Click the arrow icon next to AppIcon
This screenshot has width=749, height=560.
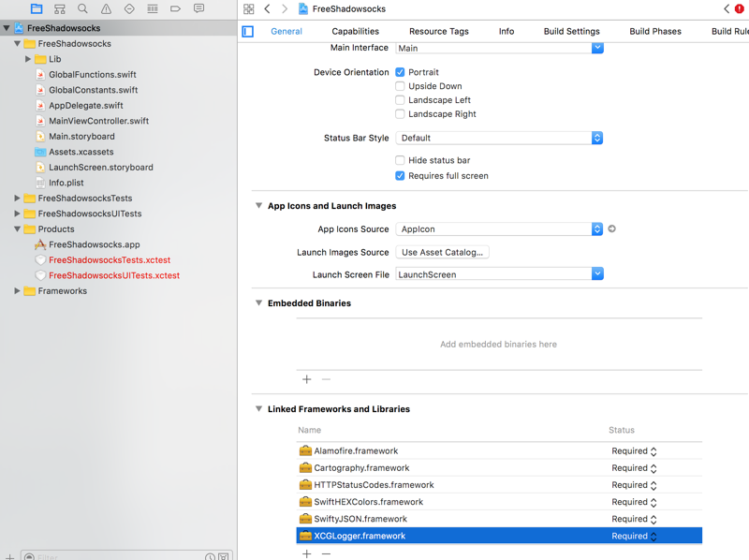pyautogui.click(x=611, y=228)
